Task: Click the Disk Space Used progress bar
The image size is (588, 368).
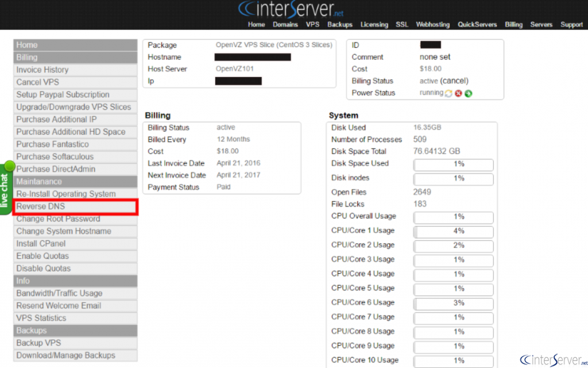Action: (453, 164)
